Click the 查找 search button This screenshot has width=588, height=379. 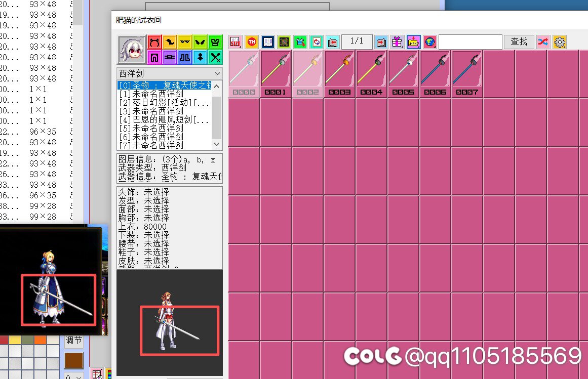tap(519, 42)
